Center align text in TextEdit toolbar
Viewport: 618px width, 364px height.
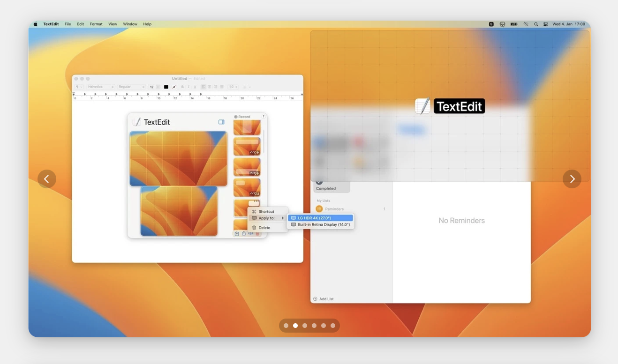[x=210, y=87]
